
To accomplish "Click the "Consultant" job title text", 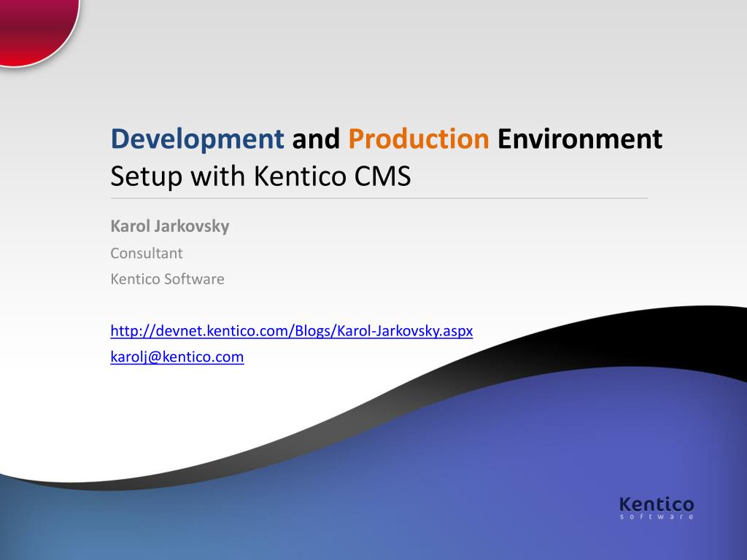I will (x=147, y=253).
